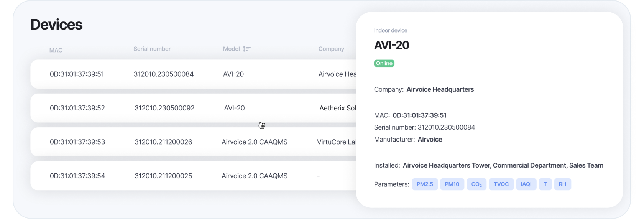The width and height of the screenshot is (644, 219).
Task: Click the Online status badge
Action: click(x=384, y=63)
